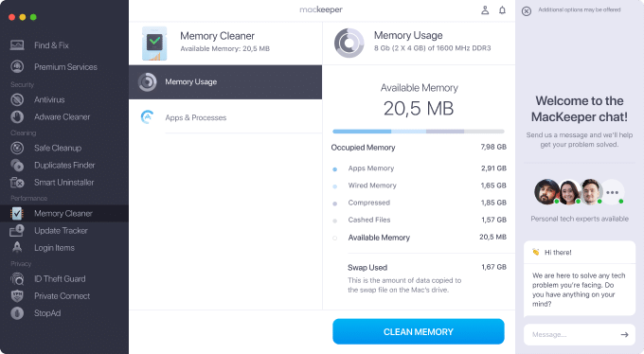Select the Memory Usage tab
The width and height of the screenshot is (644, 354).
pos(225,81)
